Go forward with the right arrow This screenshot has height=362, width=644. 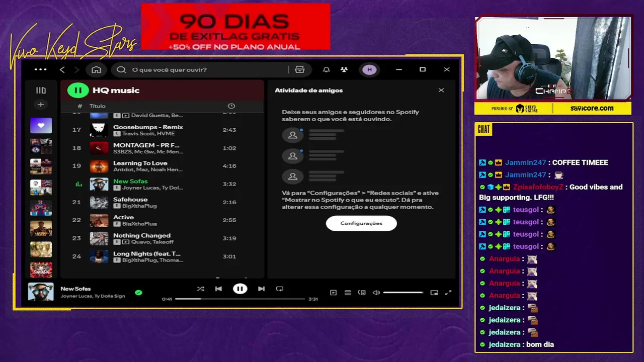[x=77, y=69]
